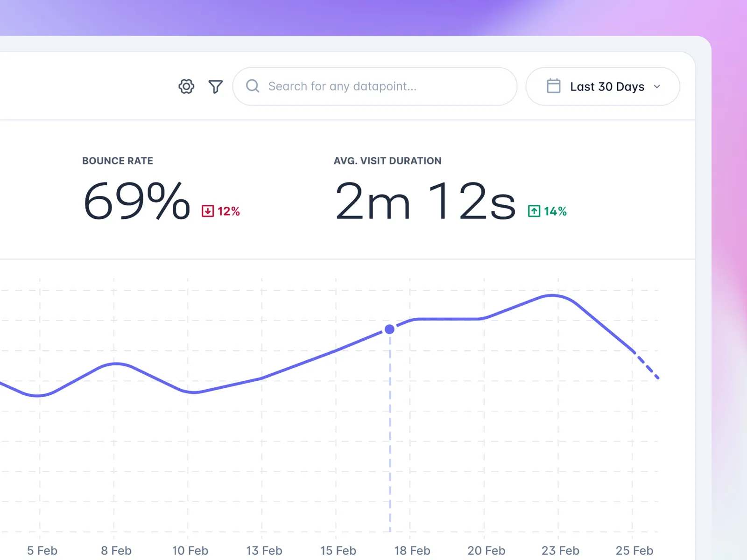Click the filter funnel icon
Image resolution: width=747 pixels, height=560 pixels.
pos(215,86)
